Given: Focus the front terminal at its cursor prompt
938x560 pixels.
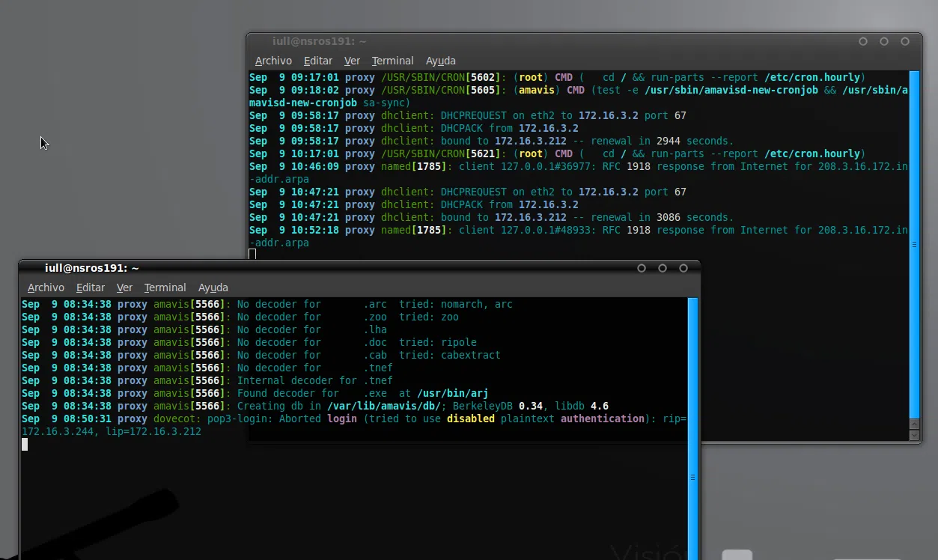Looking at the screenshot, I should tap(25, 445).
